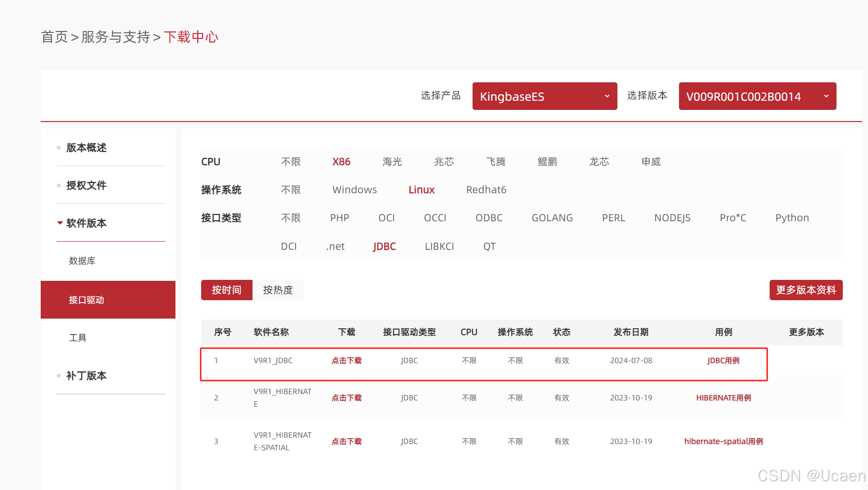This screenshot has width=868, height=490.
Task: Switch to the 按热度 sort tab
Action: click(x=278, y=290)
